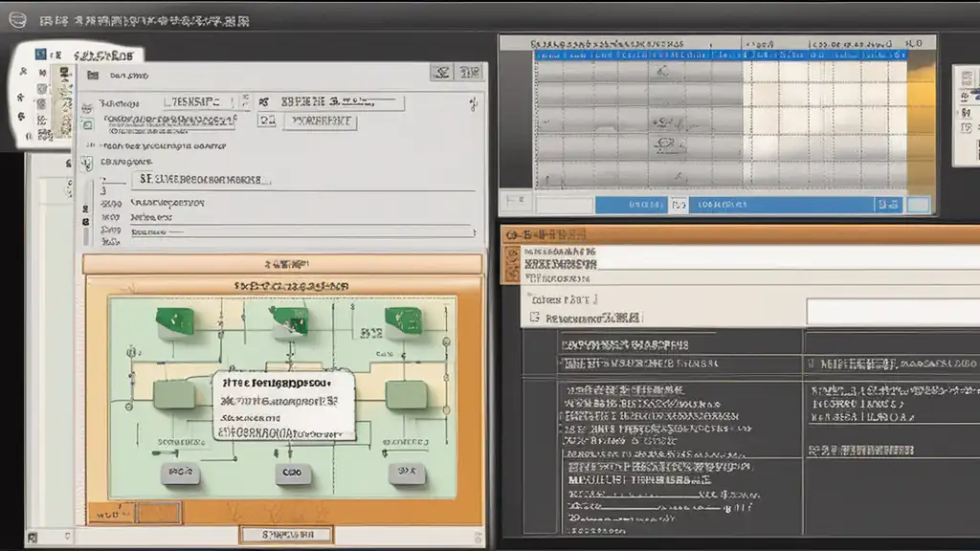Toggle the small boxed control beside the dialog's second-row button
Image resolution: width=980 pixels, height=551 pixels.
(x=267, y=121)
